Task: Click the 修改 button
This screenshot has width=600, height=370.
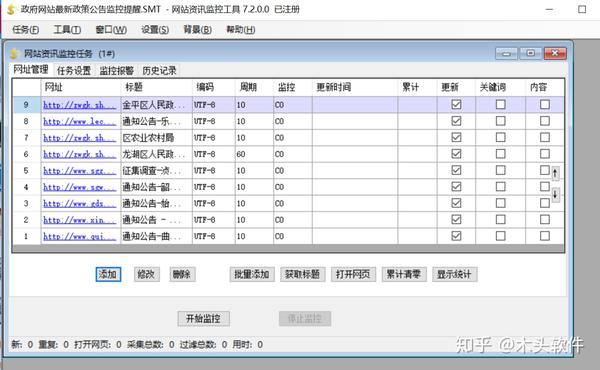Action: coord(147,274)
